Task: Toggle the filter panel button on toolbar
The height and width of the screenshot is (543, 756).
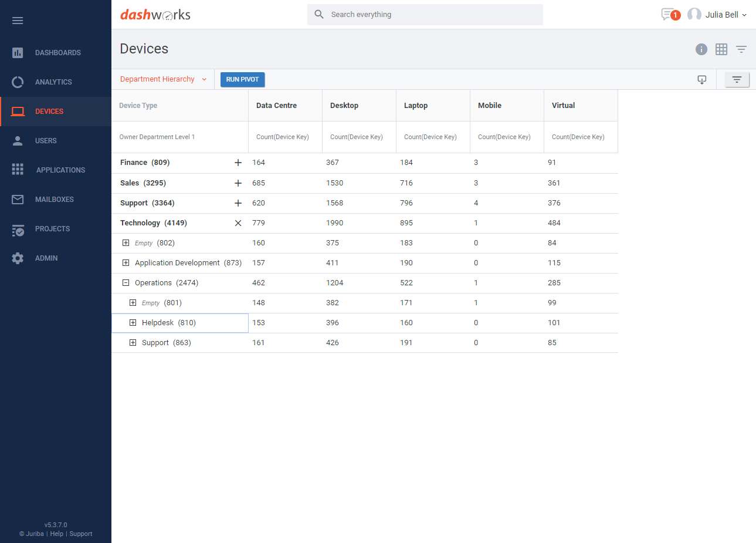Action: point(737,79)
